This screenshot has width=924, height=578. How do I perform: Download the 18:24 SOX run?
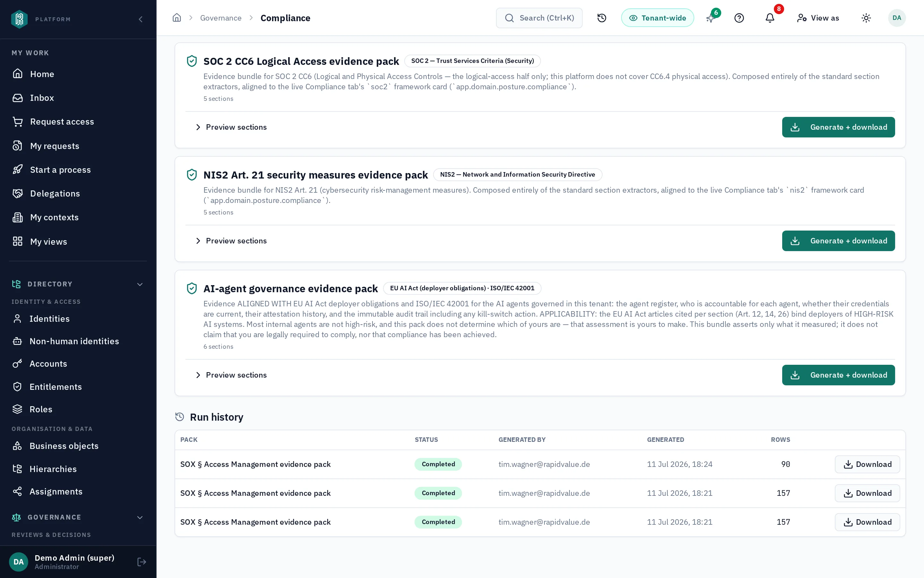867,464
